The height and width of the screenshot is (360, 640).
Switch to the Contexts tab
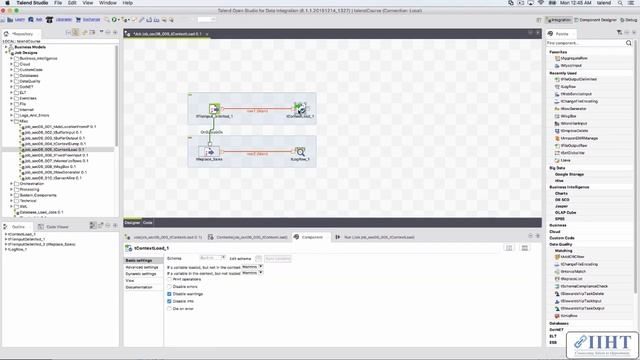click(x=249, y=237)
